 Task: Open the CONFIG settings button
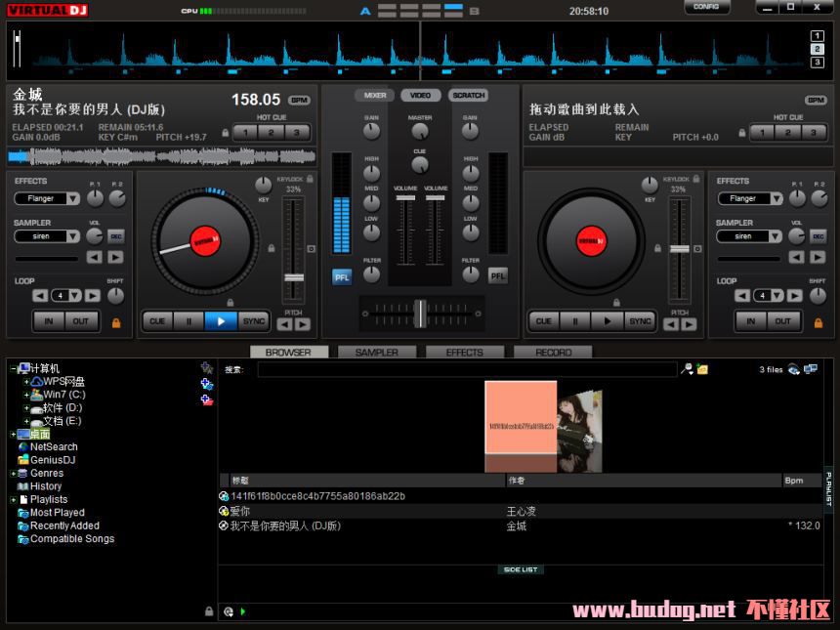tap(706, 7)
